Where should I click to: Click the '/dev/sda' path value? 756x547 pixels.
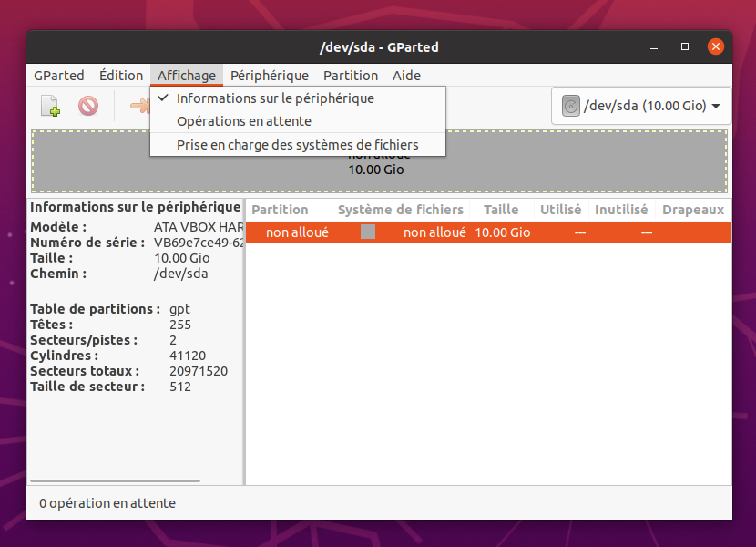pos(181,273)
